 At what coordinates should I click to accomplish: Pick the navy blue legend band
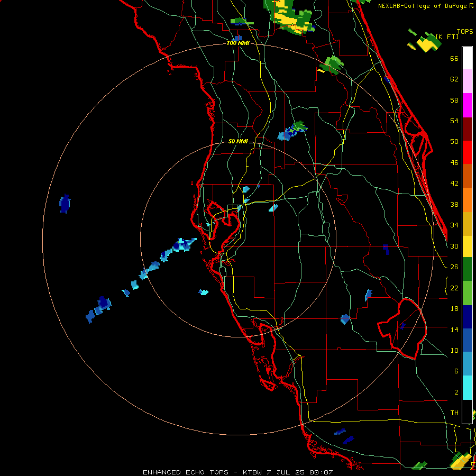click(467, 317)
